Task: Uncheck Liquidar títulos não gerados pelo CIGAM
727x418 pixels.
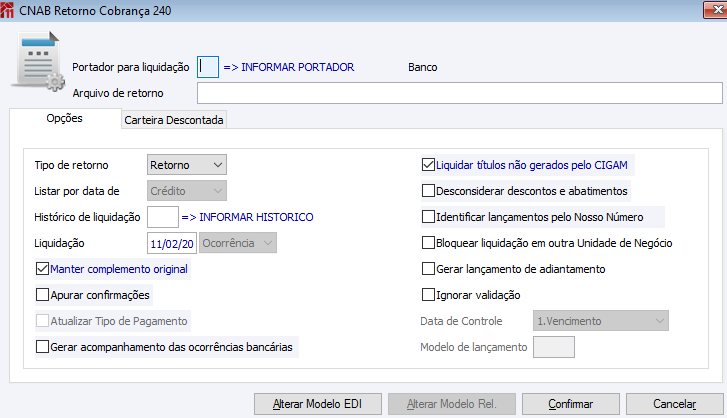Action: [429, 164]
